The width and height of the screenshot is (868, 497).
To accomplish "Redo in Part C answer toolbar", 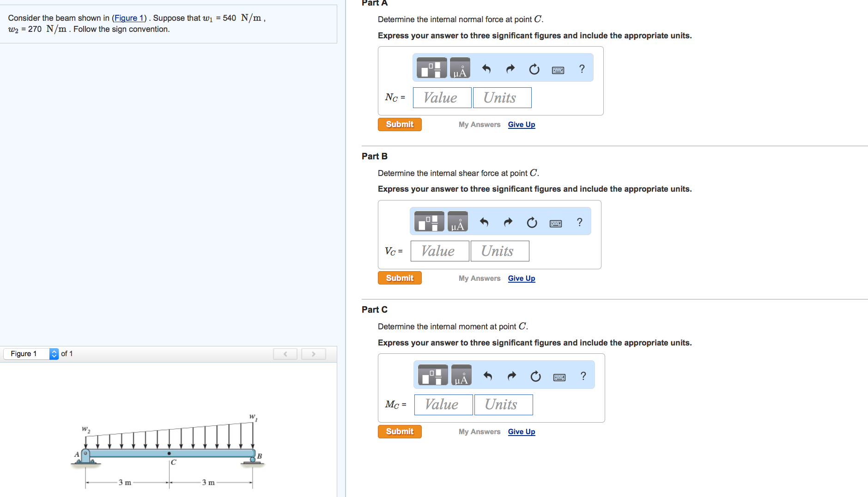I will click(512, 376).
